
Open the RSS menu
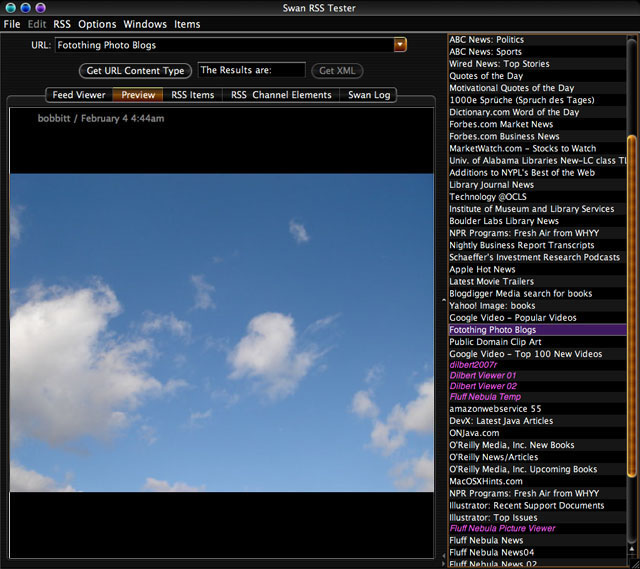pyautogui.click(x=62, y=24)
